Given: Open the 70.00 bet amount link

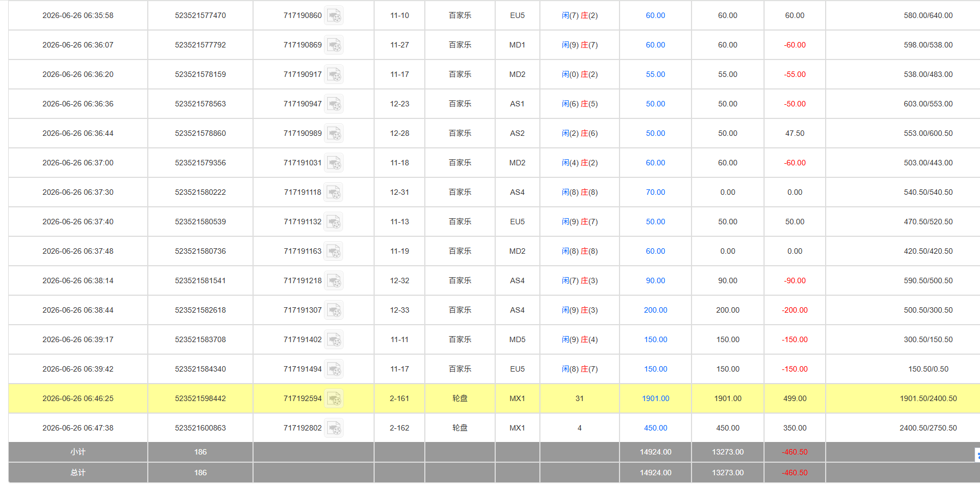Looking at the screenshot, I should pos(656,192).
